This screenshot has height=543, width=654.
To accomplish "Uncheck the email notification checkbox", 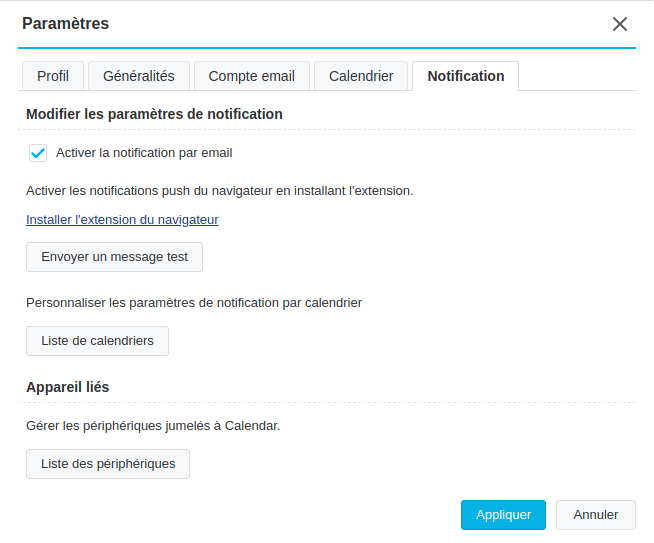I will click(38, 153).
